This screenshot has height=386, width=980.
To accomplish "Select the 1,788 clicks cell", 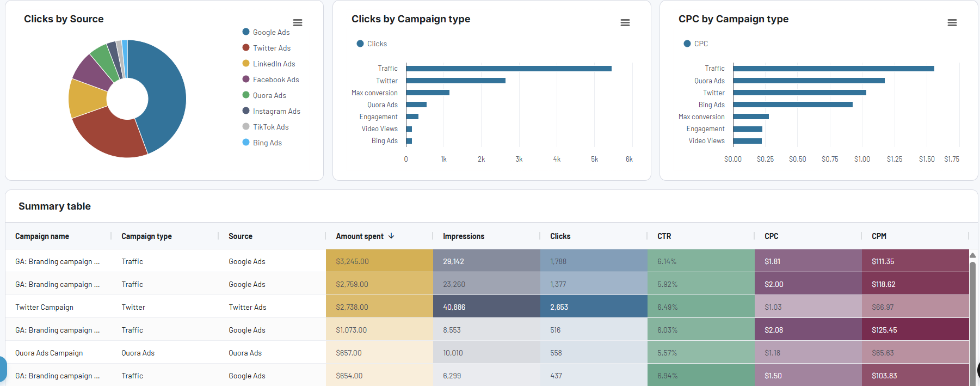I will 594,261.
